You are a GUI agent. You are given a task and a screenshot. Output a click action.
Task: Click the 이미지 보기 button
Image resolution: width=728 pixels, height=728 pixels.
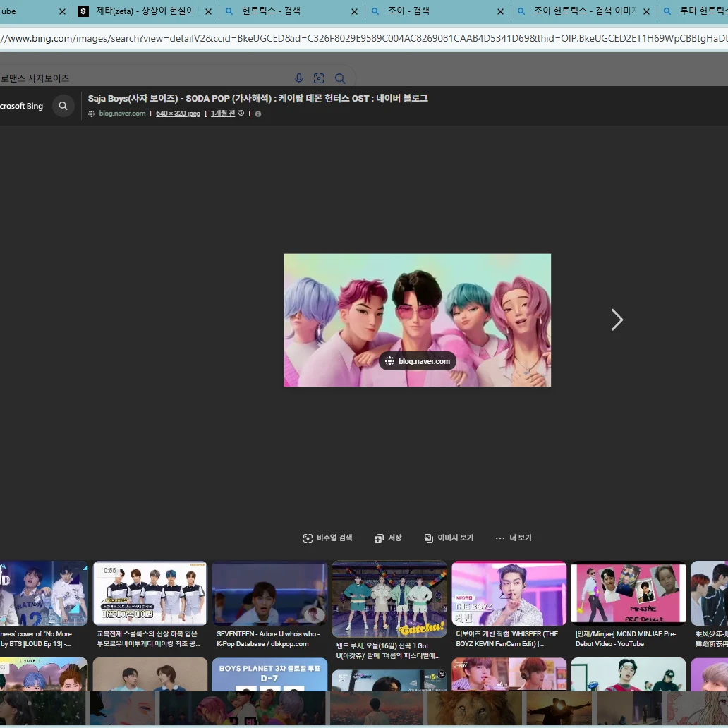(x=449, y=538)
